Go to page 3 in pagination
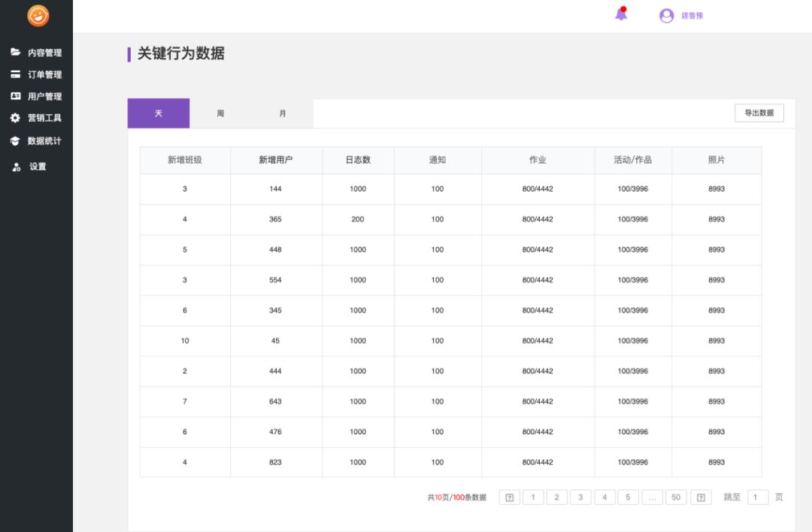812x532 pixels. [x=580, y=497]
